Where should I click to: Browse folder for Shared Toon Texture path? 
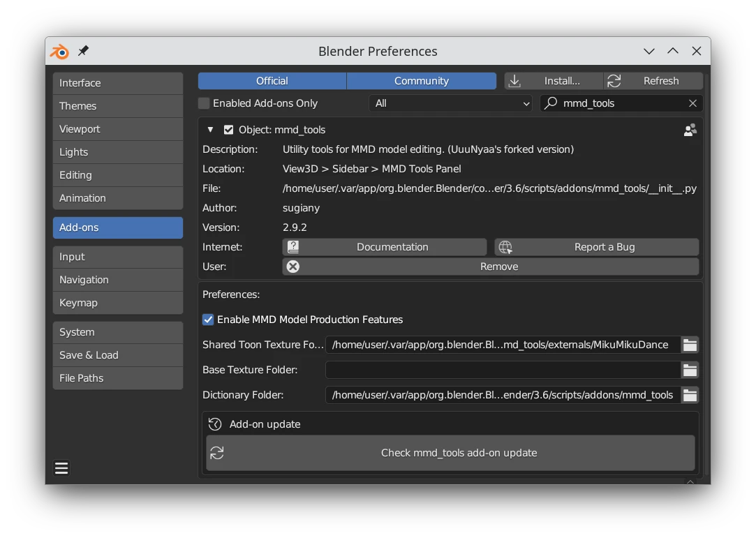tap(690, 345)
